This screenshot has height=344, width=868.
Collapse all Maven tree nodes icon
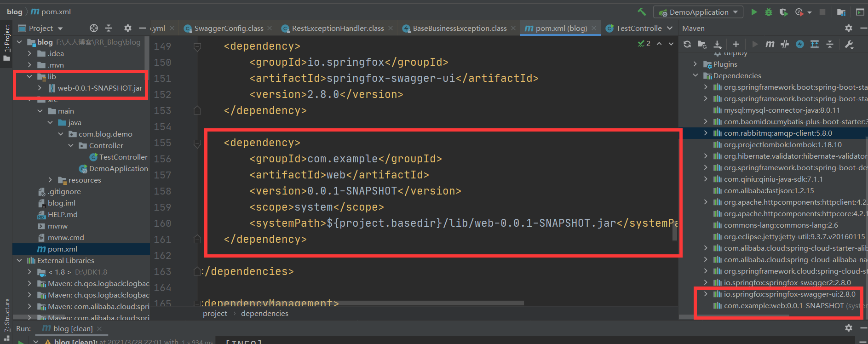(830, 44)
